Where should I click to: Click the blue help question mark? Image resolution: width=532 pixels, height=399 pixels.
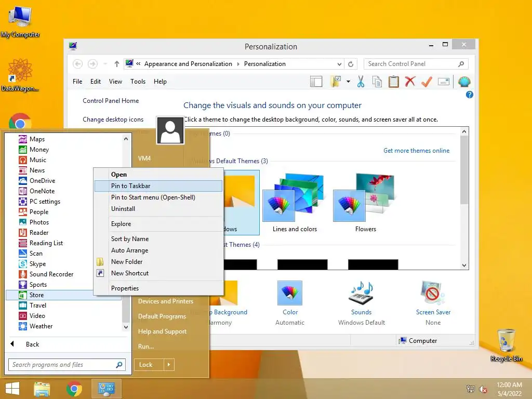pos(470,95)
